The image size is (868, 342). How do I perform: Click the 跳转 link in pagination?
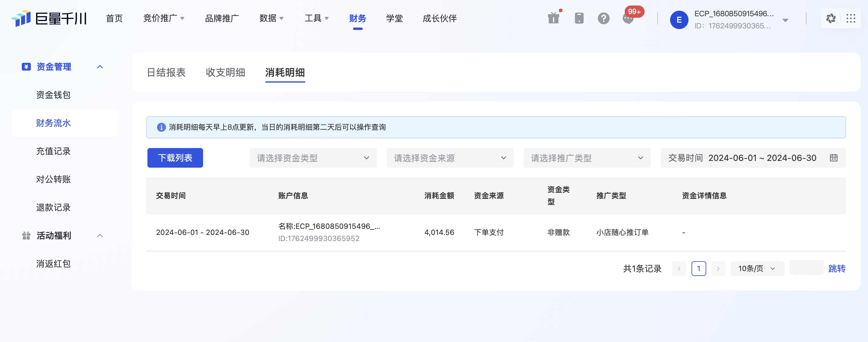click(837, 269)
